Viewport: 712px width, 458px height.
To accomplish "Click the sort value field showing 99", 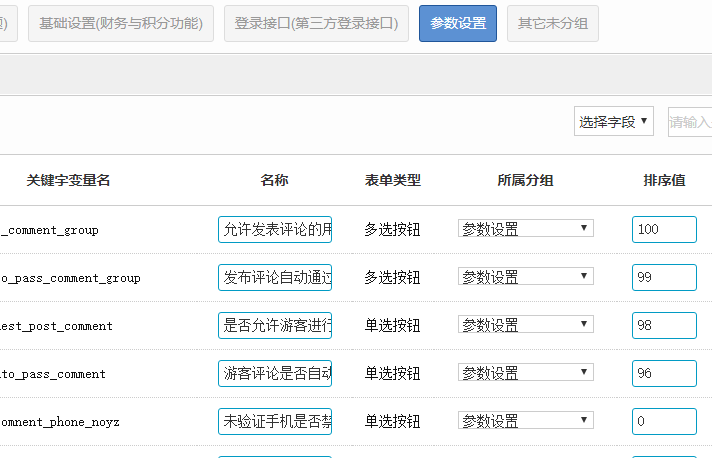I will 664,277.
